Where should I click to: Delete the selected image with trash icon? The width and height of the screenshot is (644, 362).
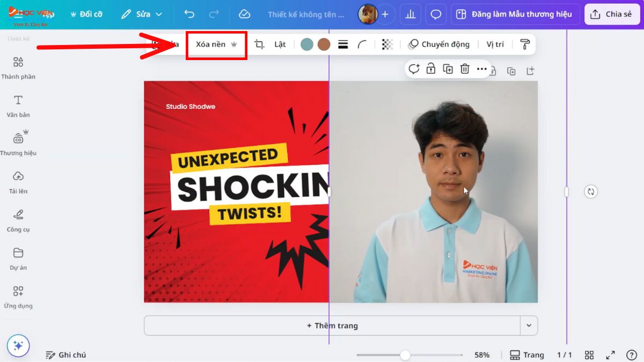pyautogui.click(x=465, y=69)
